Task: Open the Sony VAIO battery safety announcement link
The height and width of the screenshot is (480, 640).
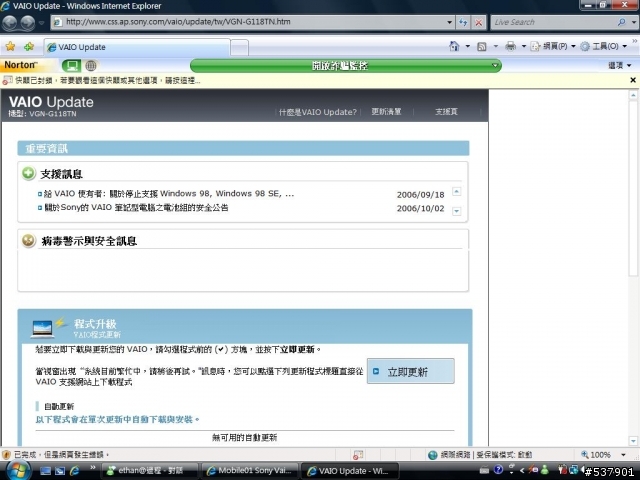Action: click(136, 208)
